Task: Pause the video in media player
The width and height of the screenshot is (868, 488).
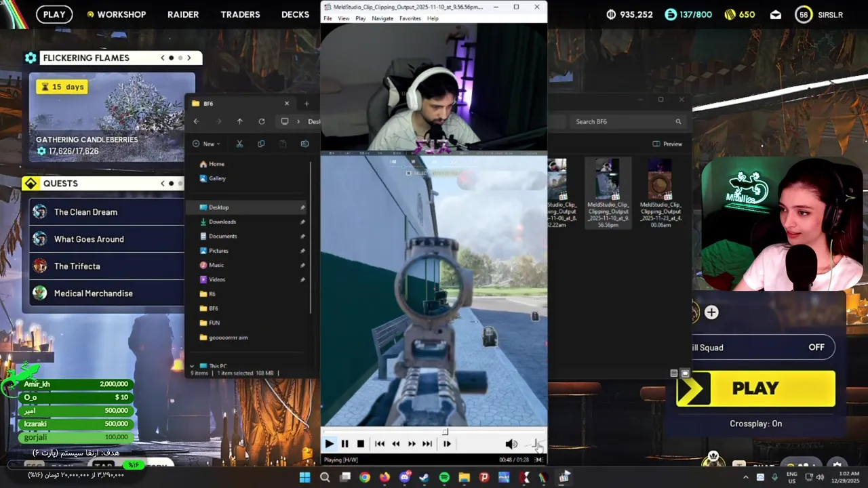Action: tap(344, 444)
